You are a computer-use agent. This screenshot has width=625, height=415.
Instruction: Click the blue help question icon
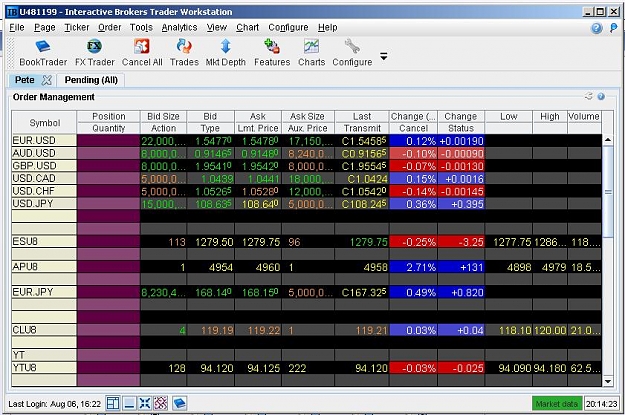(x=597, y=28)
